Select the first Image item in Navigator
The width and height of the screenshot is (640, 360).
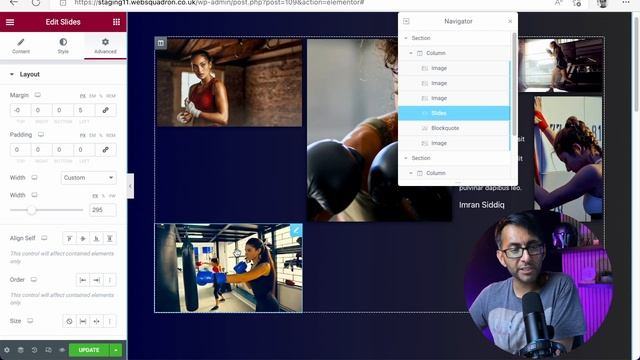[454, 68]
